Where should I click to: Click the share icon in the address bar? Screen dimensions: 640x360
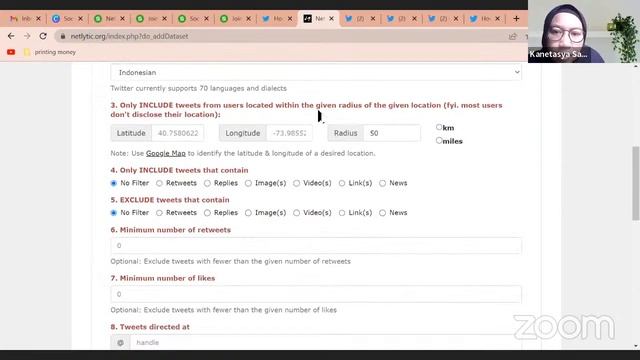(513, 36)
